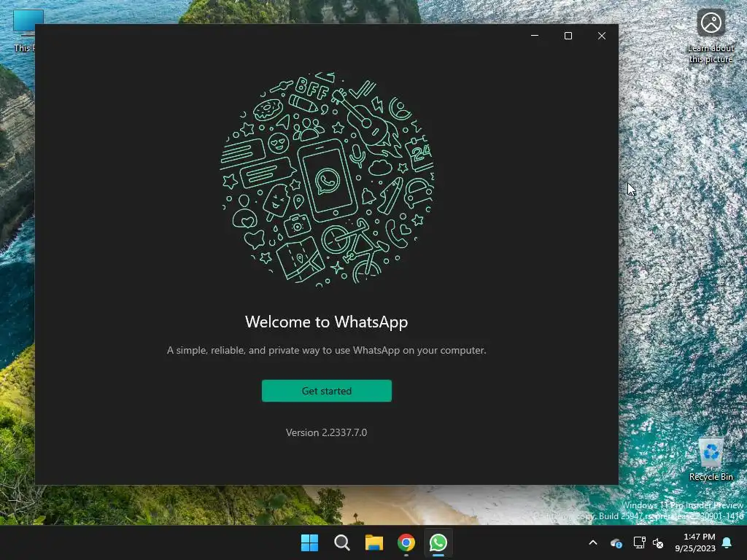Show hidden system tray icons
747x560 pixels.
pyautogui.click(x=593, y=542)
